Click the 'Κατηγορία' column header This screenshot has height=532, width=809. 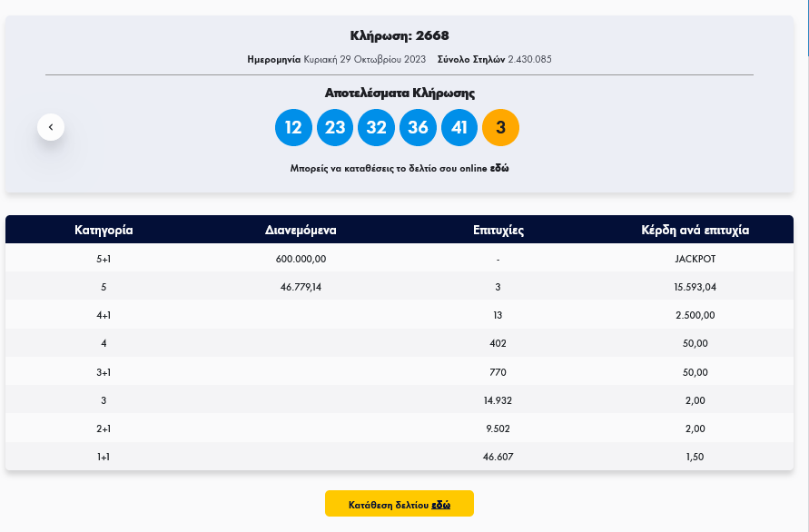pos(104,230)
